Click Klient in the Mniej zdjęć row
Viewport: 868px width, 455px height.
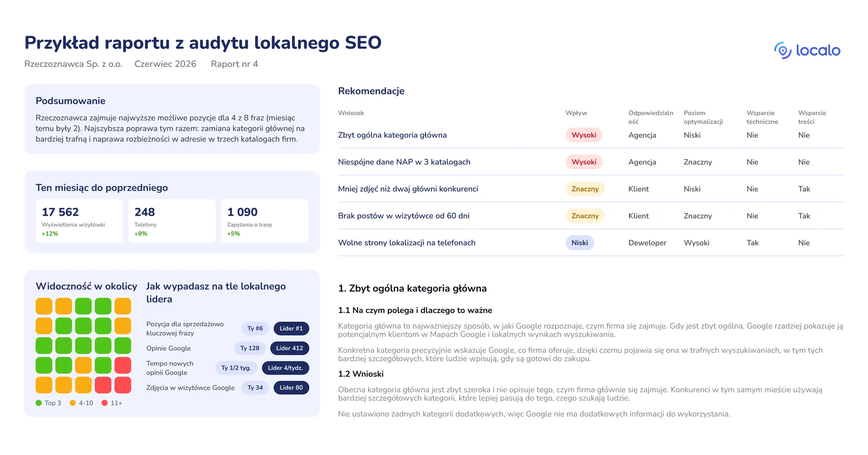638,189
